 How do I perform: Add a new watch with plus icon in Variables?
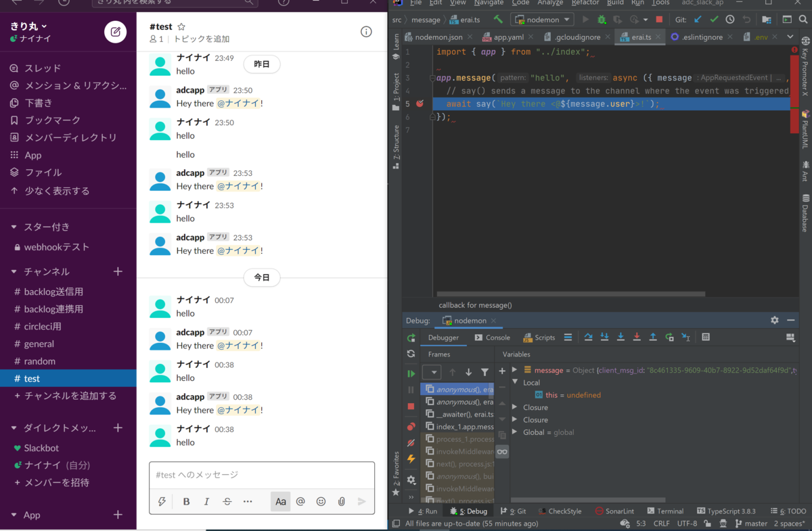point(502,371)
